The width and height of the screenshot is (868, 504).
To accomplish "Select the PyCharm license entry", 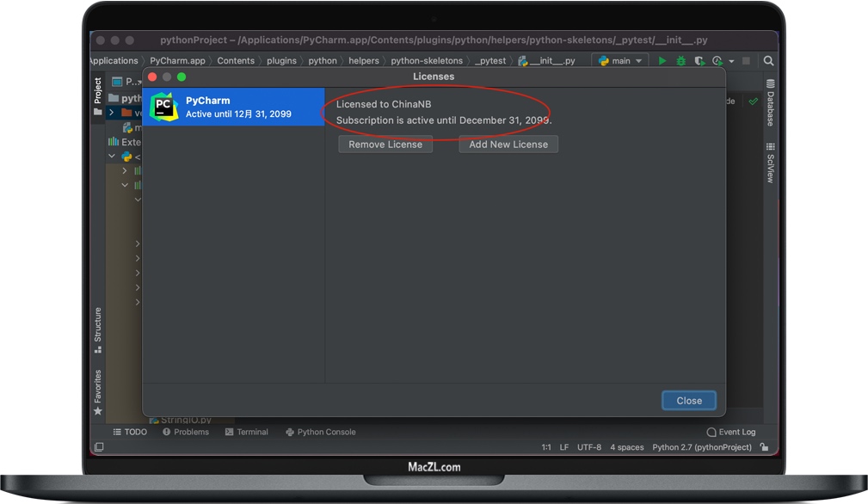I will tap(233, 107).
